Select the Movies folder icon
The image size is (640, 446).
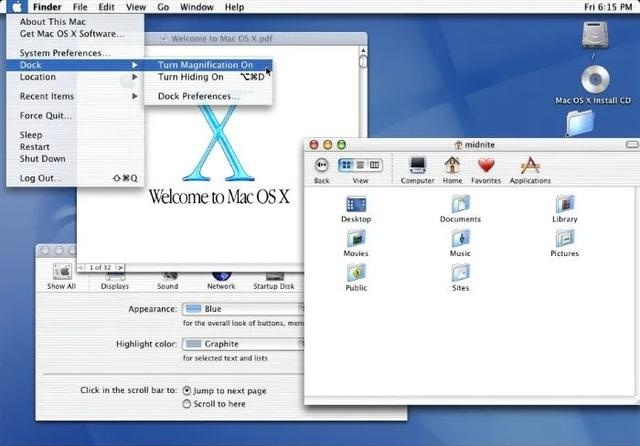click(356, 238)
